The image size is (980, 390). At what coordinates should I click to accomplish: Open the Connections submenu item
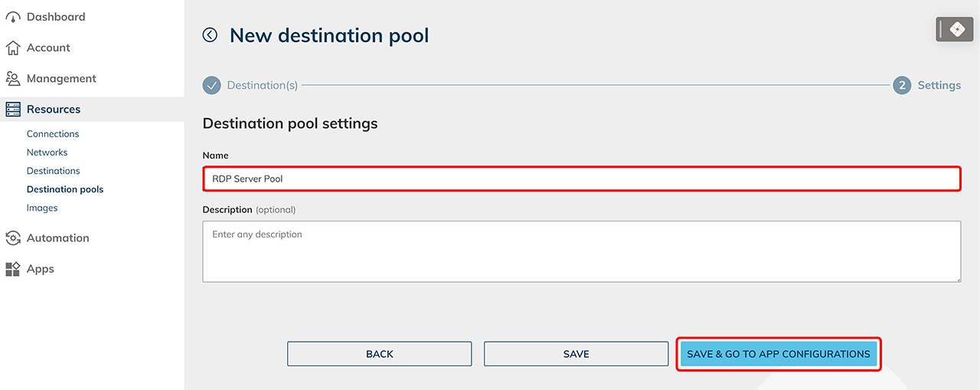[53, 134]
